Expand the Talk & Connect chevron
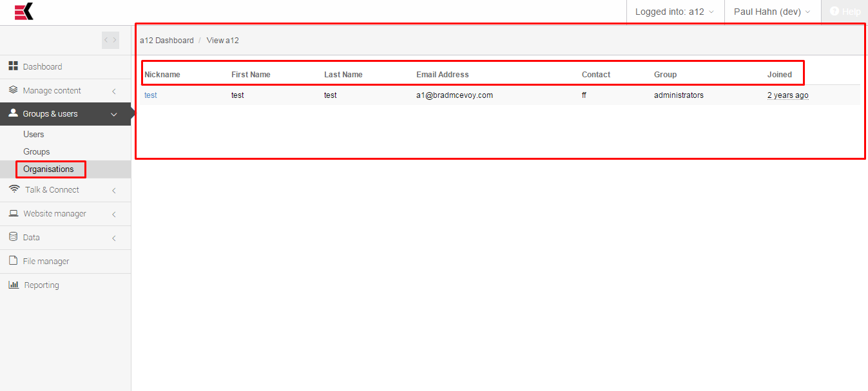 coord(114,190)
